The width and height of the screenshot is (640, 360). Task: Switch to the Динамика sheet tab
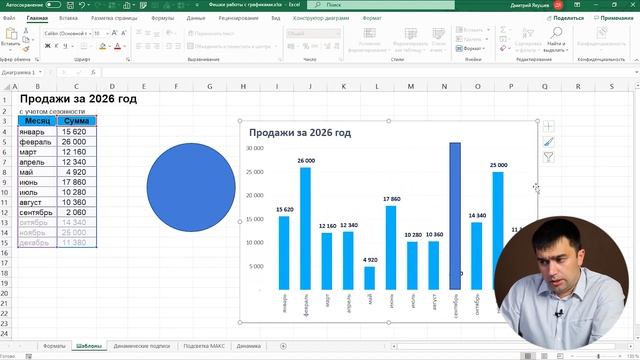pos(248,346)
